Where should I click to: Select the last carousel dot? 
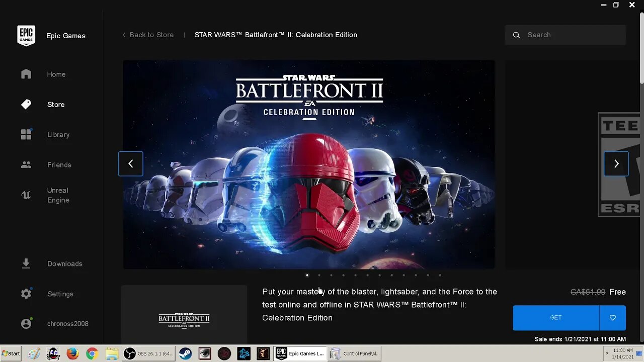pyautogui.click(x=440, y=275)
